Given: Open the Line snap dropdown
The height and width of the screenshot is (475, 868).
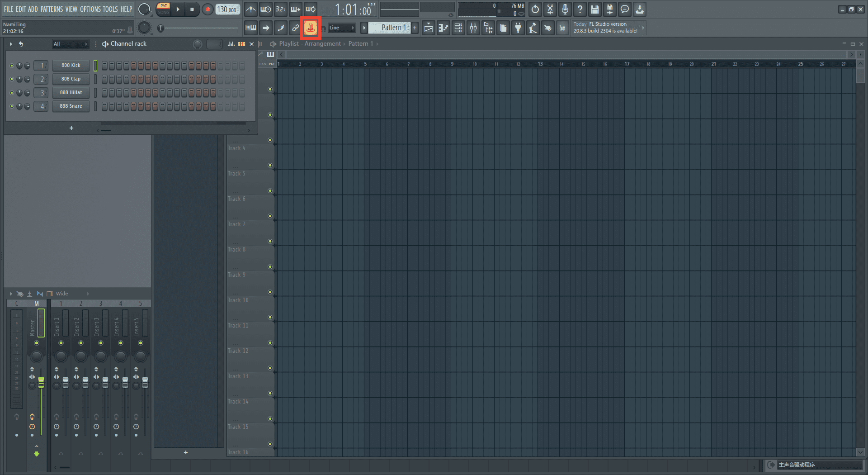Looking at the screenshot, I should click(x=341, y=28).
